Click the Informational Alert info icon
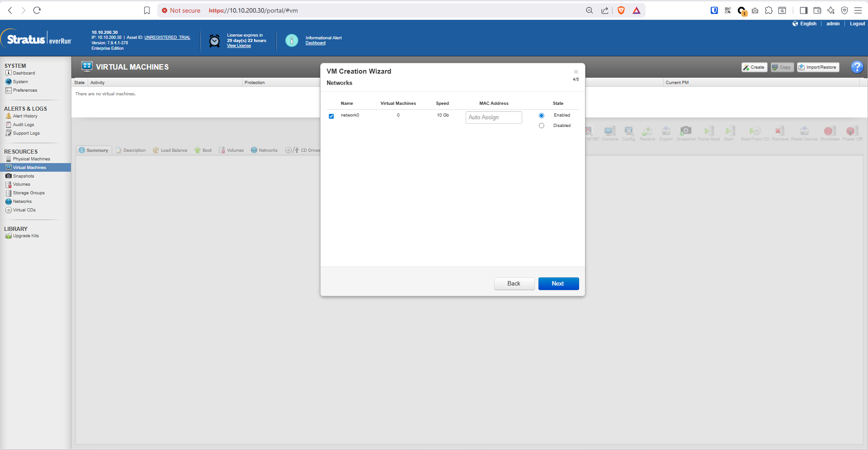 (x=292, y=41)
